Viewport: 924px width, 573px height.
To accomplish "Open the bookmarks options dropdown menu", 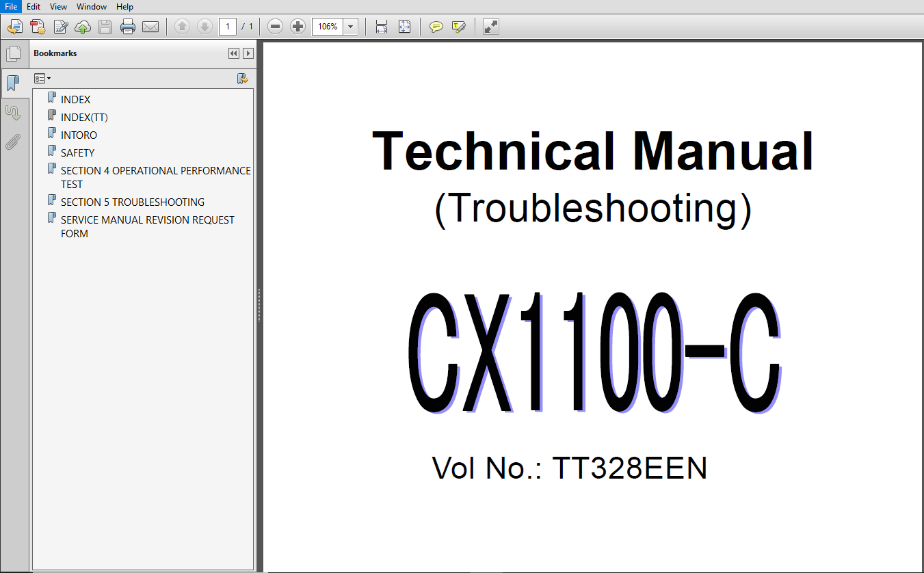I will [x=42, y=79].
